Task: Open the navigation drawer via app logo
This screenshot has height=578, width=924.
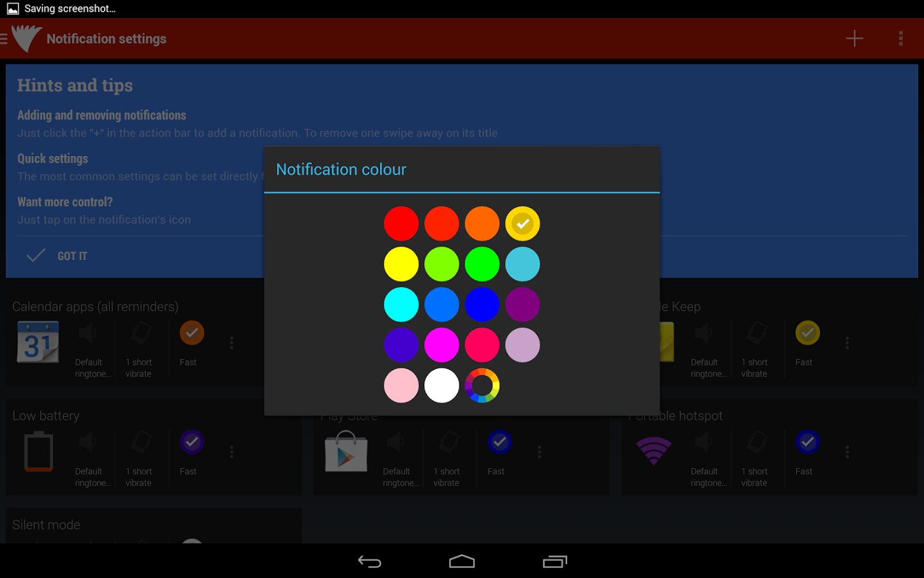Action: (24, 39)
